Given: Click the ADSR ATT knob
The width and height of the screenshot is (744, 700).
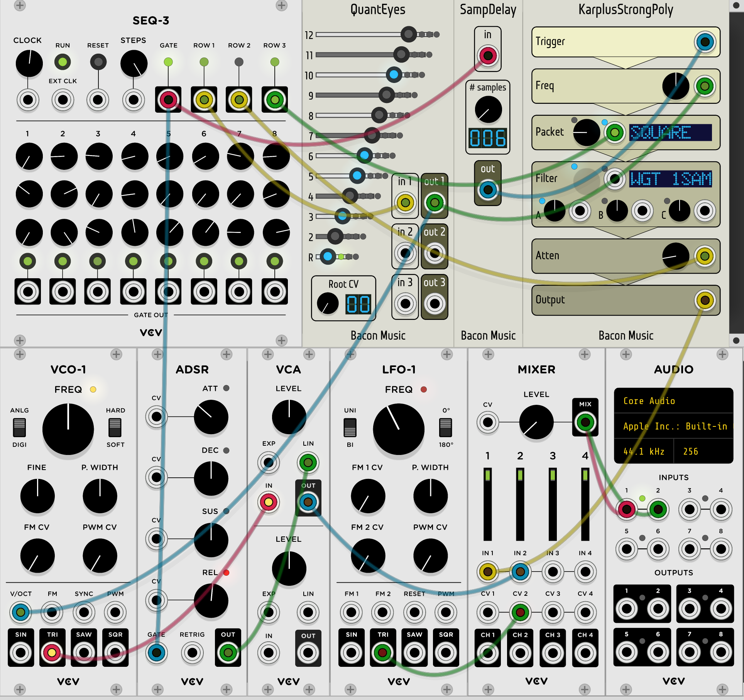Looking at the screenshot, I should coord(211,417).
